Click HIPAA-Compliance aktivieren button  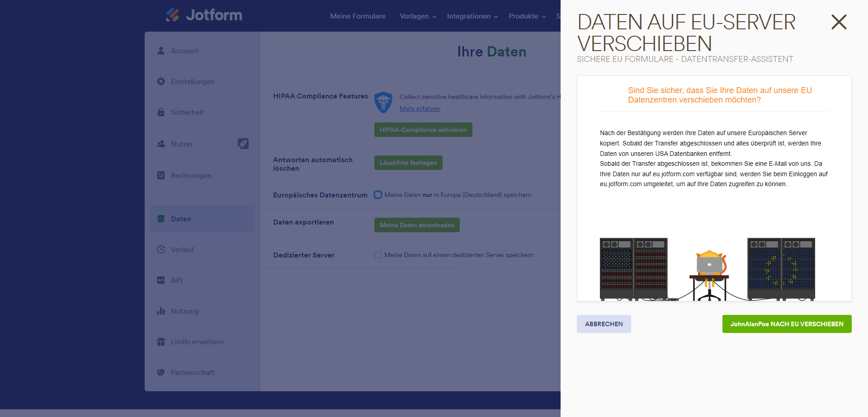pos(423,130)
